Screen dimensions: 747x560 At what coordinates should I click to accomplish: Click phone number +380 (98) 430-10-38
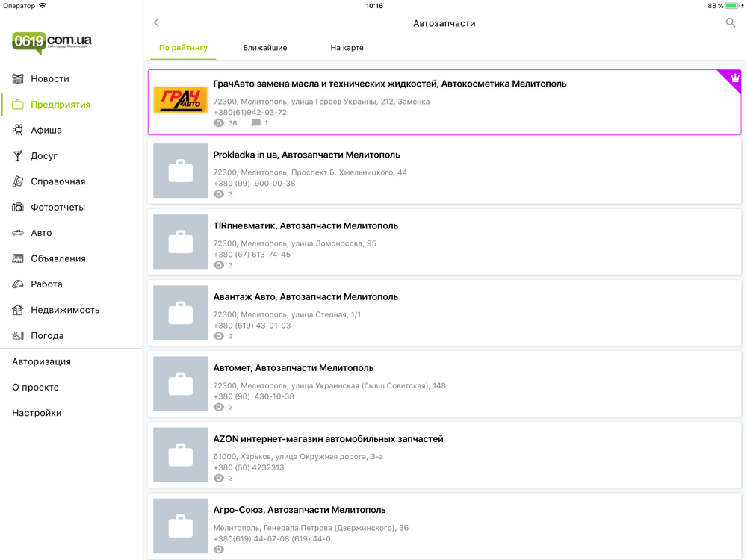click(x=253, y=396)
